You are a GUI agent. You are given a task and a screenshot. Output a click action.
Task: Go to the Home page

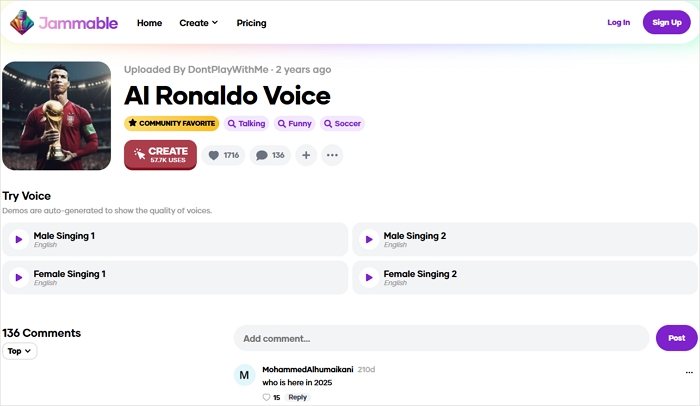tap(149, 23)
